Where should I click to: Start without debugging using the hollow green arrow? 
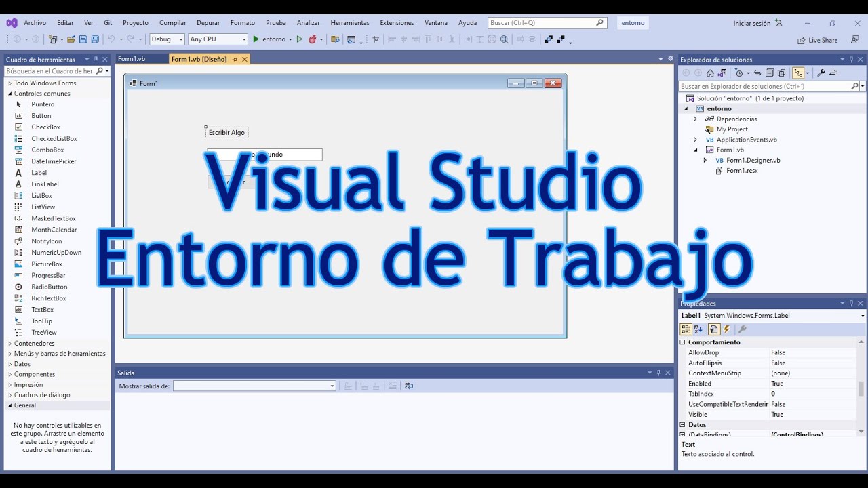tap(299, 39)
